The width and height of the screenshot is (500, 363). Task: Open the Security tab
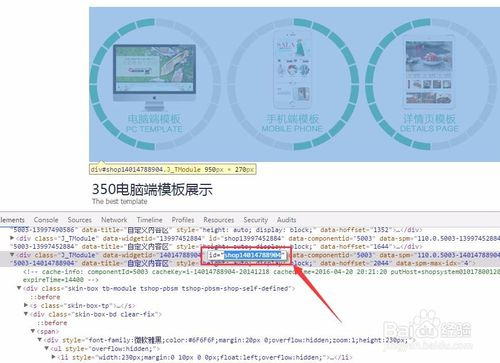point(256,220)
